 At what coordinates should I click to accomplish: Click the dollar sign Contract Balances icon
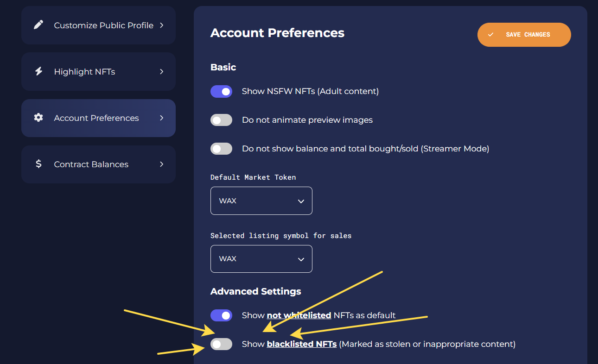click(x=38, y=164)
